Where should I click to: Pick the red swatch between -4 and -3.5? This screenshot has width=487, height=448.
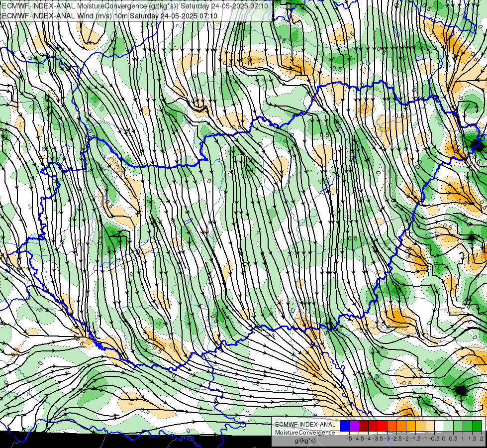(x=373, y=426)
